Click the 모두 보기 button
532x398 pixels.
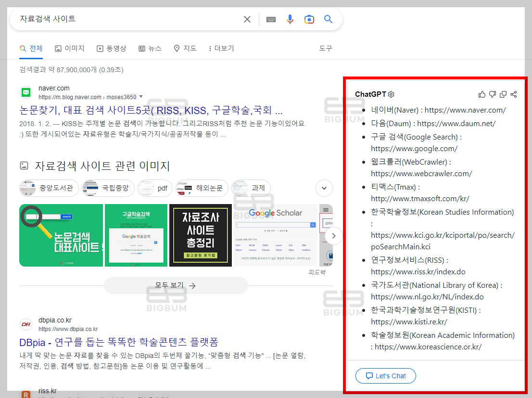tap(176, 285)
